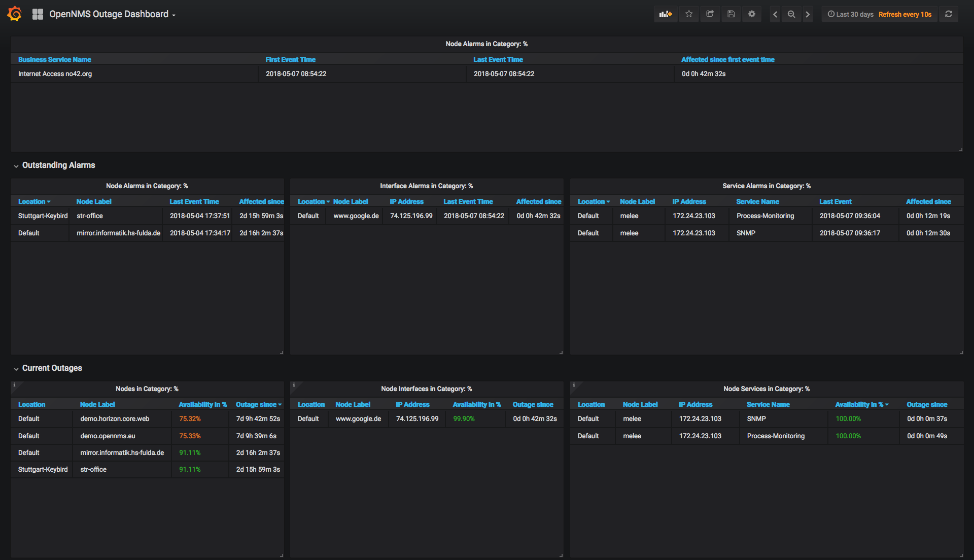Screen dimensions: 974x560
Task: Open Node Services in Category panel title menu
Action: pos(766,389)
